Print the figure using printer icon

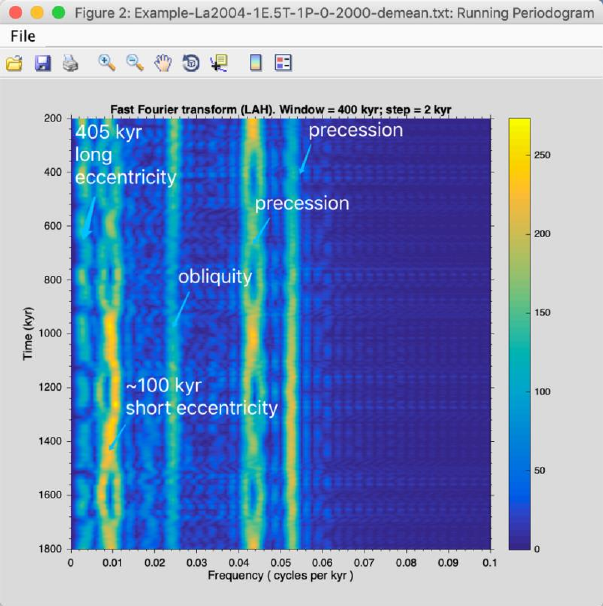(70, 63)
